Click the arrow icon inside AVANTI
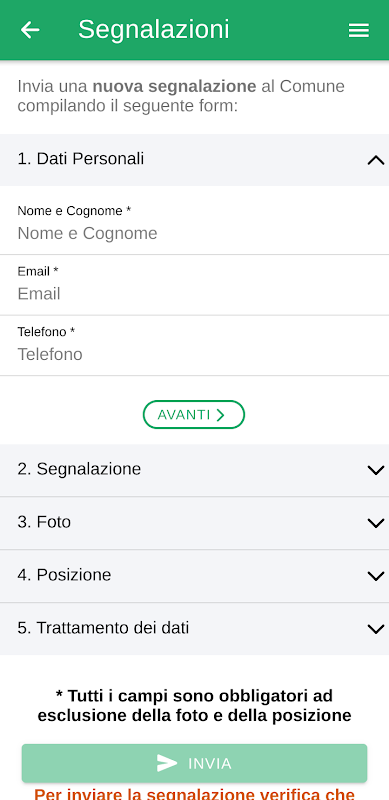Image resolution: width=389 pixels, height=800 pixels. [221, 415]
